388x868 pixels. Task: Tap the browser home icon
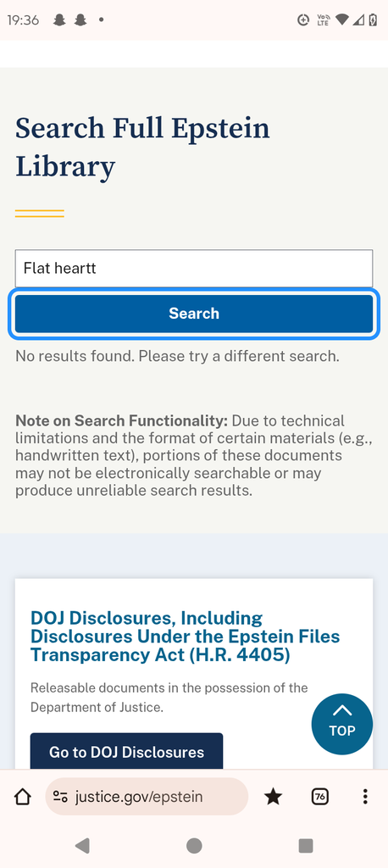(22, 797)
